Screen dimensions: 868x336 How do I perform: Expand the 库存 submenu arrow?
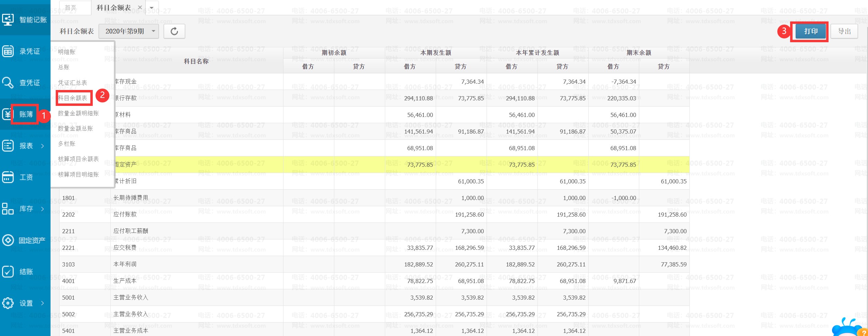[43, 209]
